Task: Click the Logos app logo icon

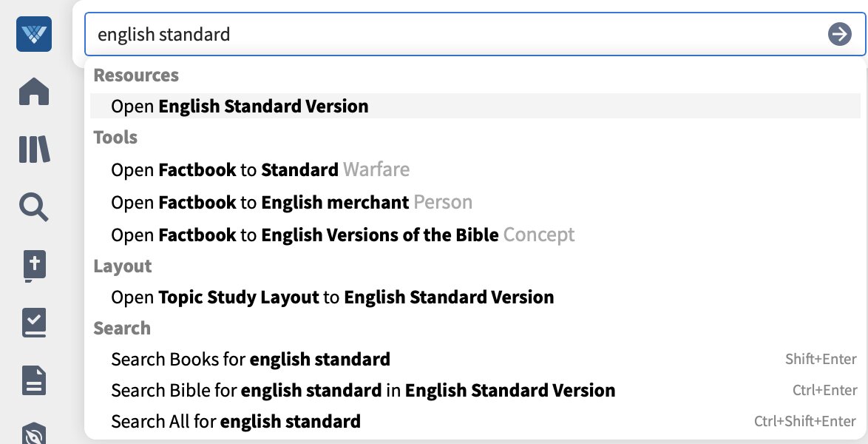Action: [34, 34]
